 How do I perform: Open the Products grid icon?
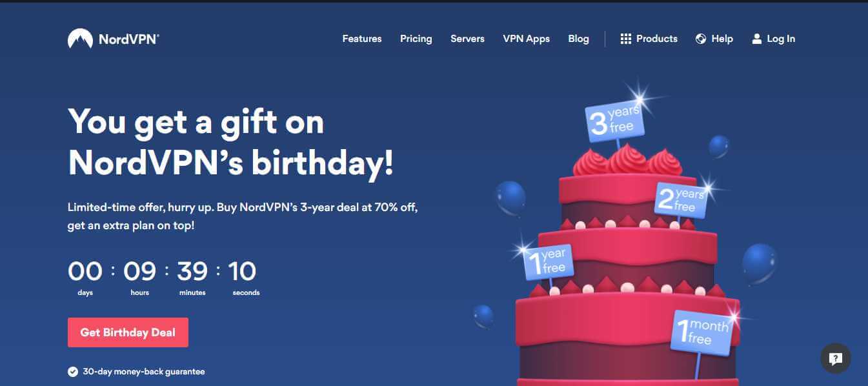pyautogui.click(x=625, y=39)
